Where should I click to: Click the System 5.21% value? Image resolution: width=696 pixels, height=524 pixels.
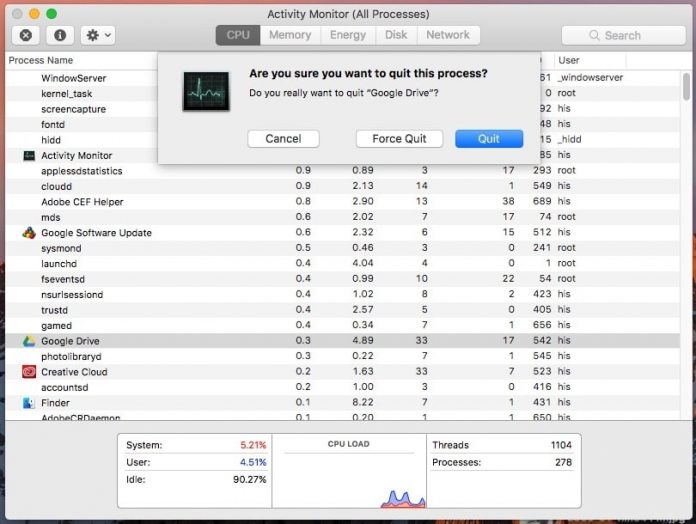pyautogui.click(x=253, y=445)
